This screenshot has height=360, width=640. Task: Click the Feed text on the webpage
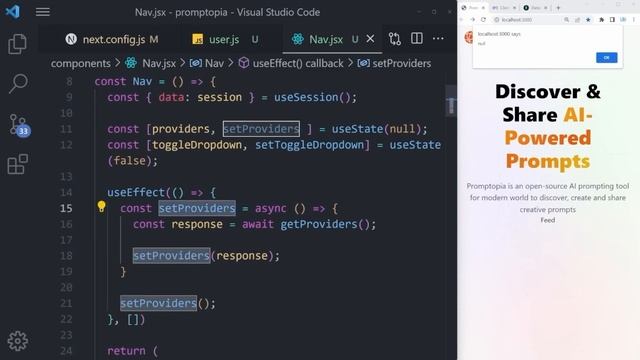pos(548,220)
